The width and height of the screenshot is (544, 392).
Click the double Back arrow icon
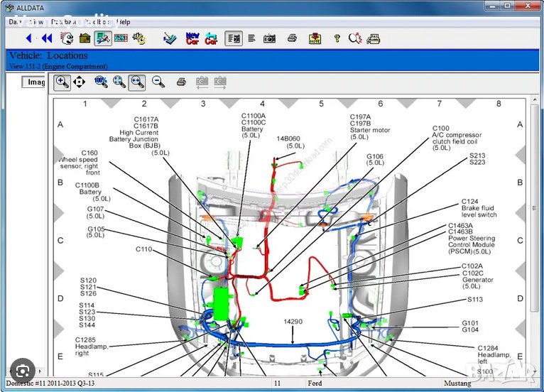[46, 38]
